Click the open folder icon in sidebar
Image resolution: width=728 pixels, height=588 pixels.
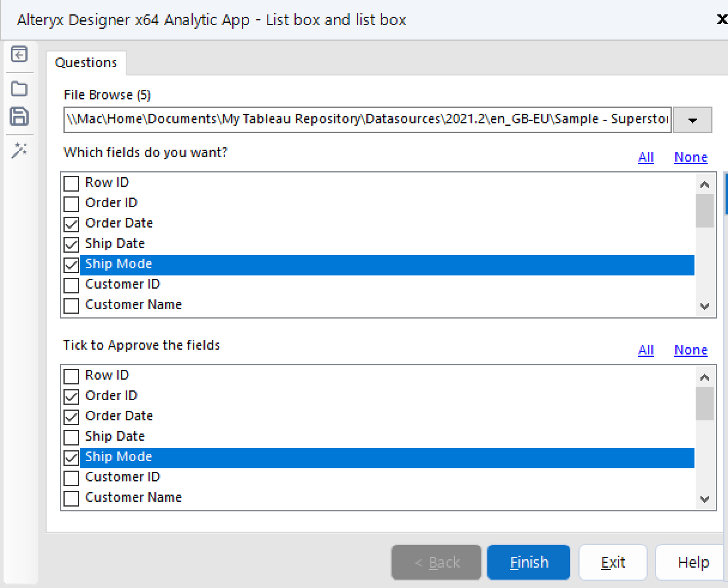(x=19, y=89)
